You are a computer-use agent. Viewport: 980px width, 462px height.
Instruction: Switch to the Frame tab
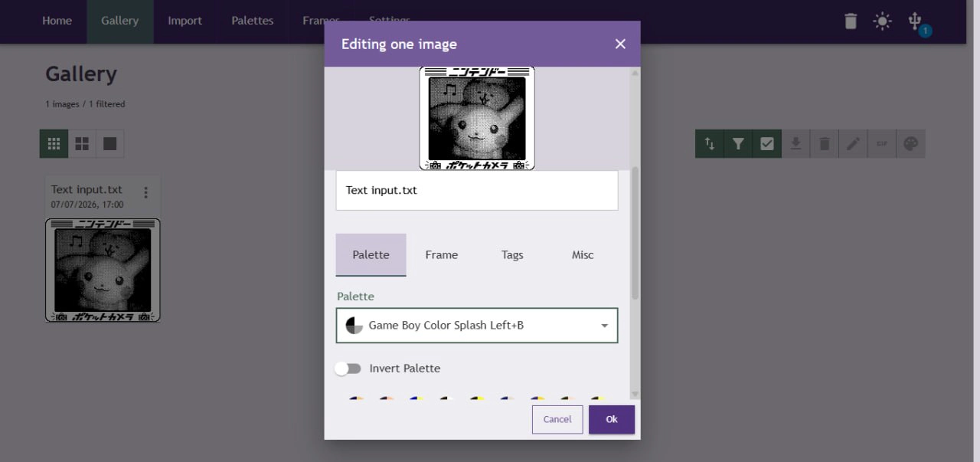click(442, 255)
